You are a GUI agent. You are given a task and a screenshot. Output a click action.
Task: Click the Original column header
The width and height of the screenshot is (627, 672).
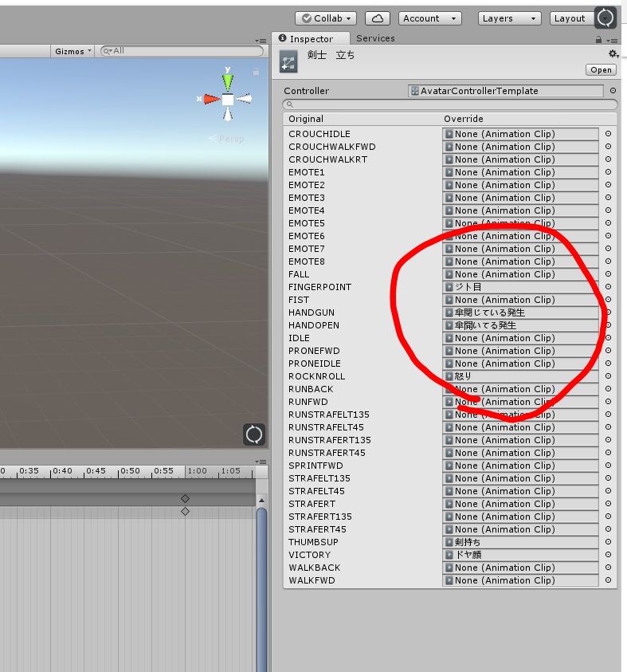tap(306, 119)
